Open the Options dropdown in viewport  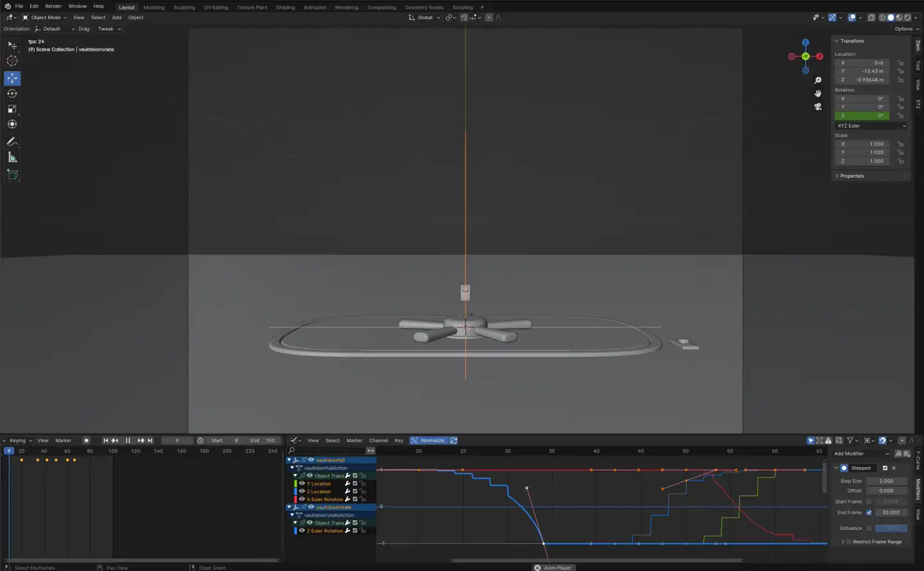(x=907, y=29)
